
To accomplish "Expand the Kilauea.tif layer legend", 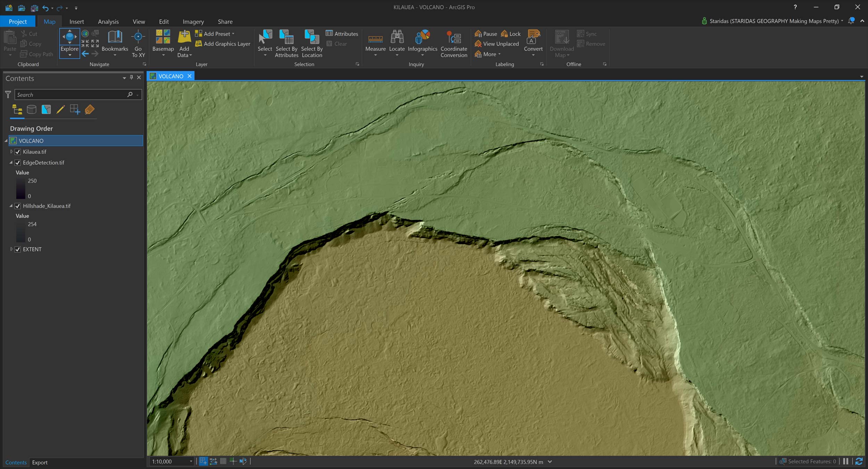I will point(11,152).
